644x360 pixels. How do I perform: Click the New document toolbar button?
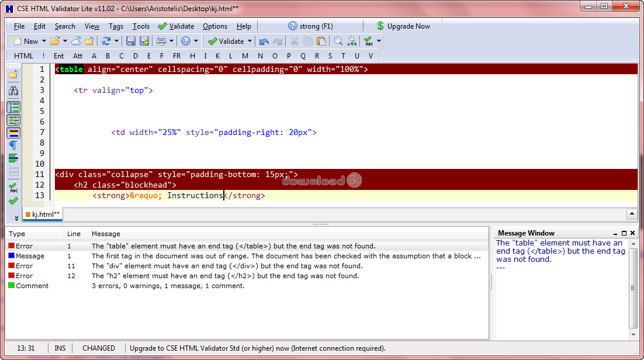pos(26,41)
